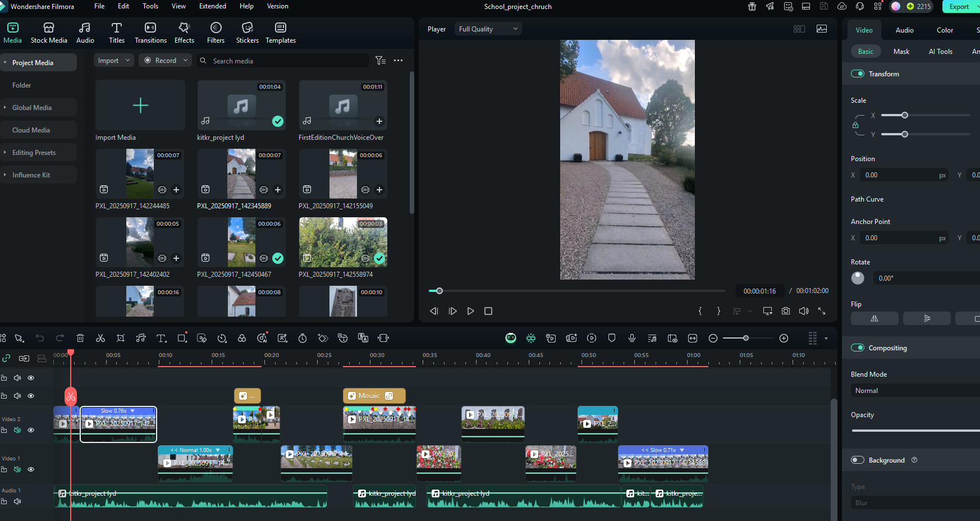Viewport: 980px width, 521px height.
Task: Disable the Transform toggle
Action: point(857,74)
